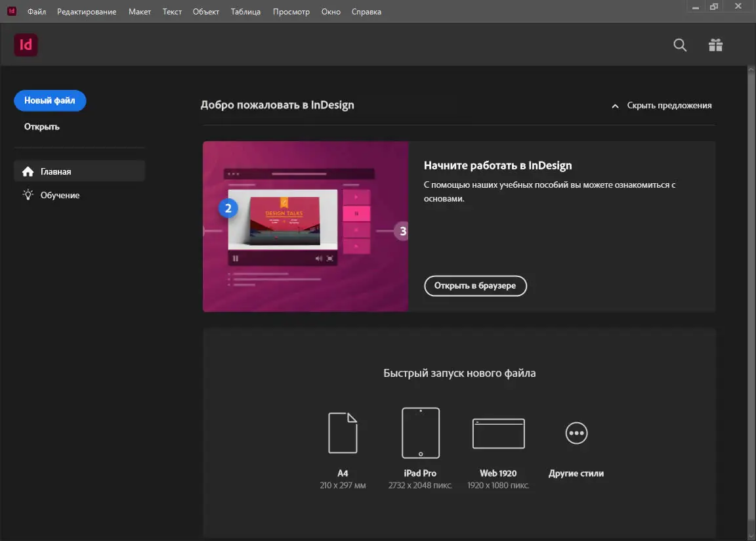The image size is (756, 541).
Task: Click the Другие стили label
Action: [x=576, y=473]
